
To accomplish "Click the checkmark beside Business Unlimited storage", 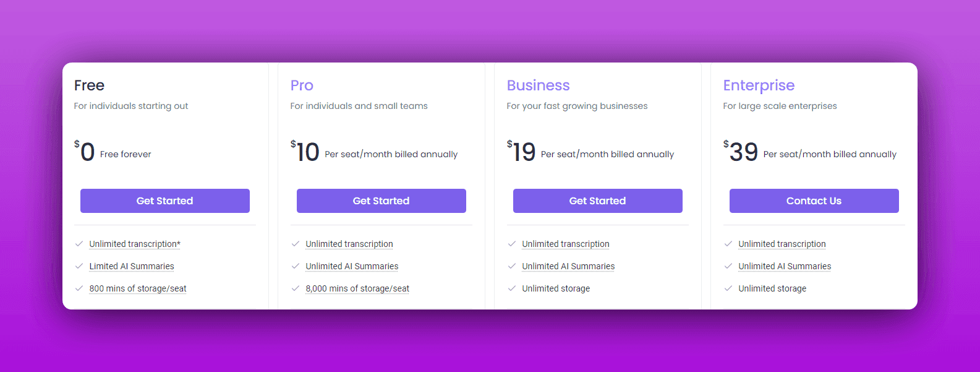I will [x=512, y=288].
